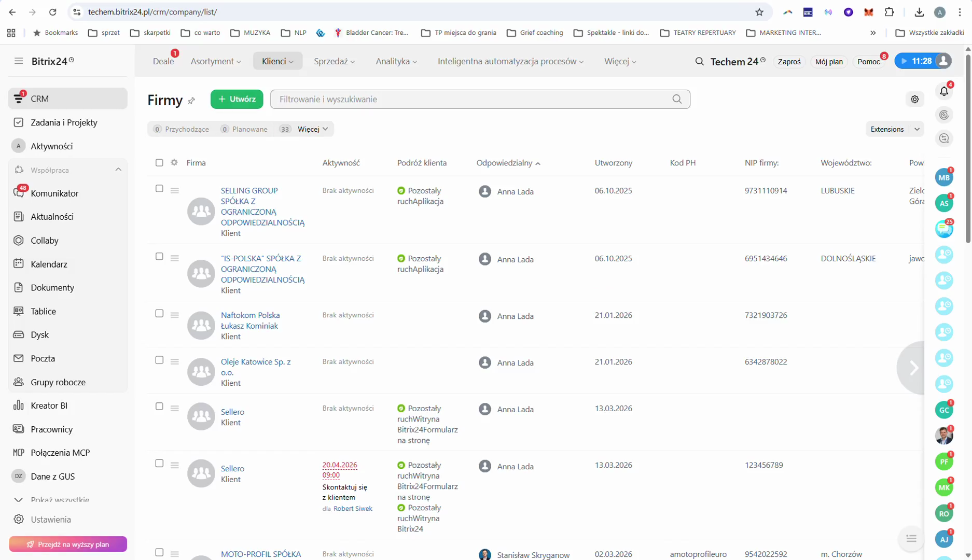Viewport: 972px width, 560px height.
Task: Click the search magnifier in filter field
Action: click(677, 99)
